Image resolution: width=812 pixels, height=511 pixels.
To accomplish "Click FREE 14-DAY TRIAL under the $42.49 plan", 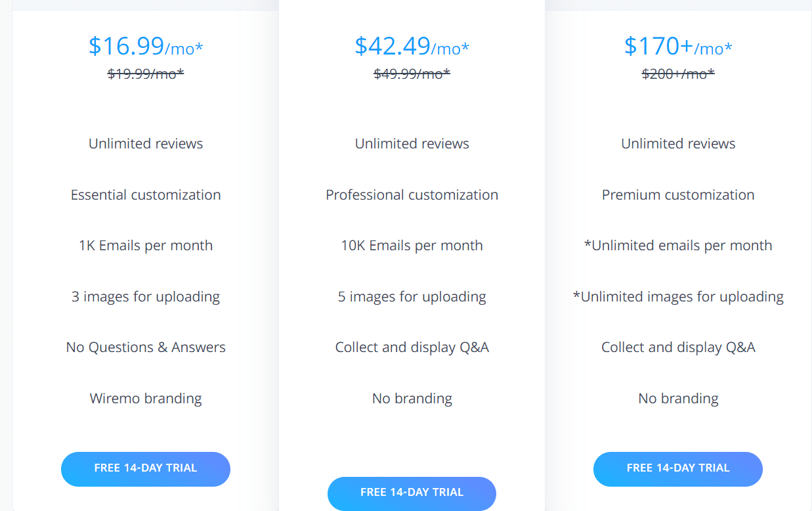I will [x=412, y=493].
